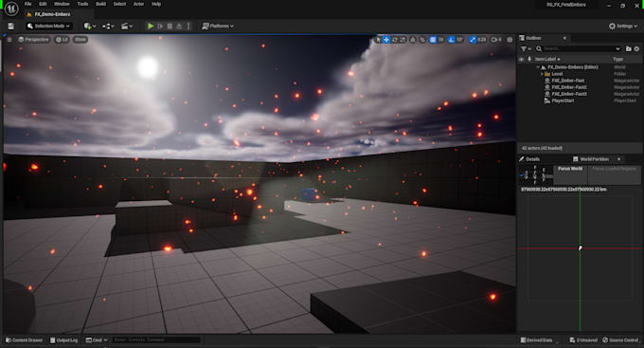Click the viewport layout maximize icon

click(510, 40)
